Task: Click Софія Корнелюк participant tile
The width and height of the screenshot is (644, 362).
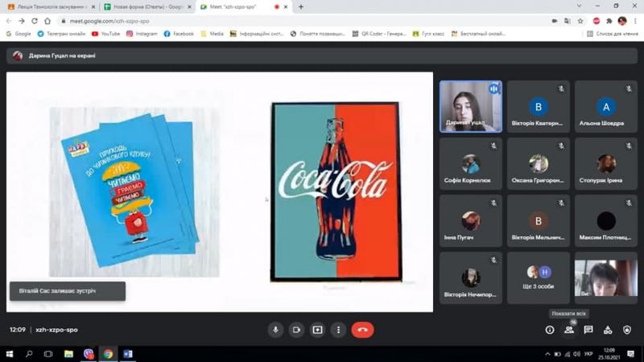Action: [471, 163]
